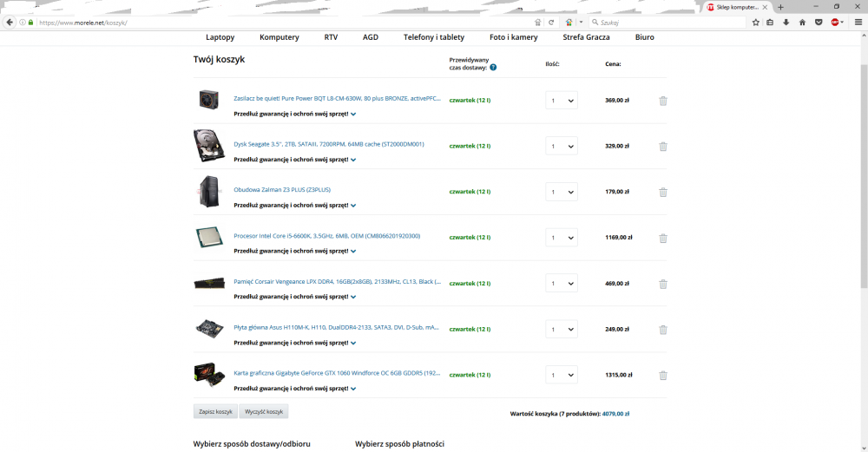The image size is (868, 452).
Task: Bookmark this page with the star icon
Action: tap(756, 23)
